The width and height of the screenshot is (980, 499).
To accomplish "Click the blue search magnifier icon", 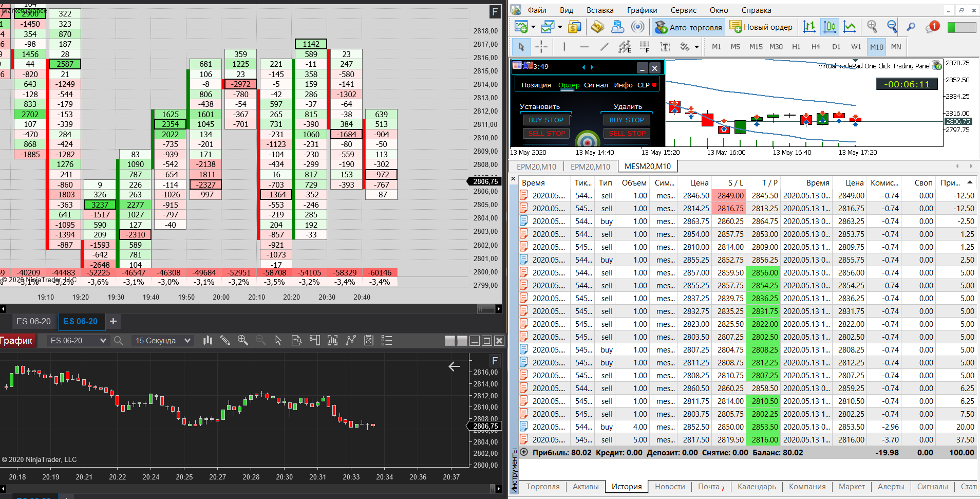I will tap(911, 27).
